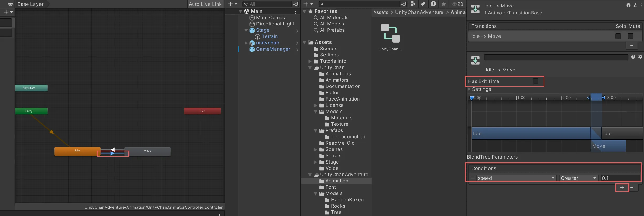Image resolution: width=644 pixels, height=216 pixels.
Task: Toggle the layer eye icon beside Base Layer
Action: click(10, 4)
